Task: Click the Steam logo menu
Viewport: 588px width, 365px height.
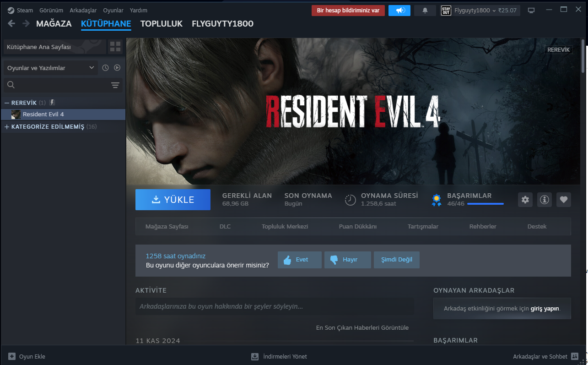Action: (20, 10)
